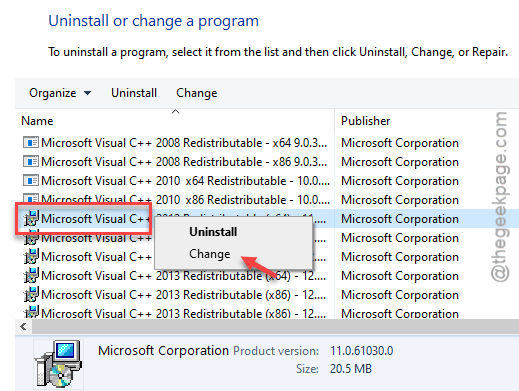Screen dimensions: 519x391
Task: Select the large installer icon in details pane
Action: point(58,364)
